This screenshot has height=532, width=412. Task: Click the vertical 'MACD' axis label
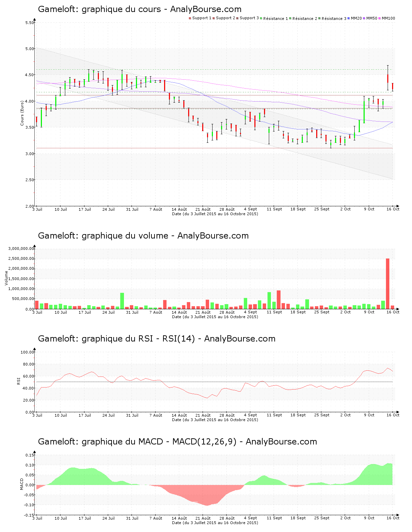coord(22,484)
